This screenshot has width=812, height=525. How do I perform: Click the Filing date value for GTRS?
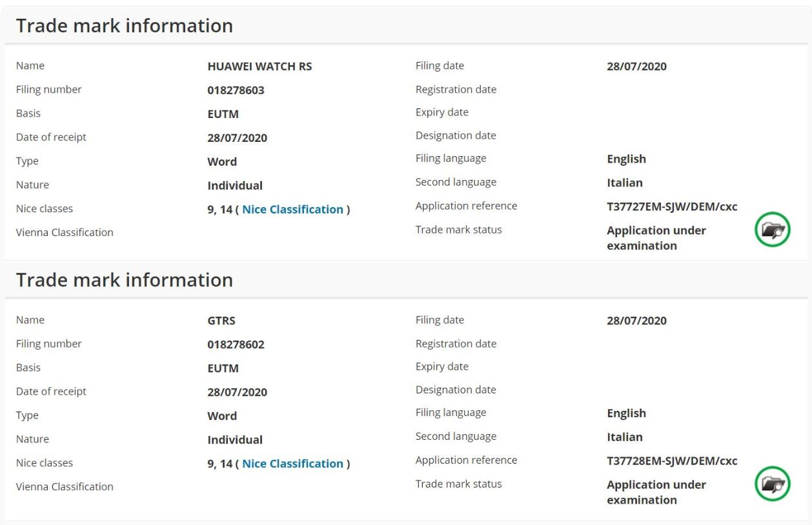[x=636, y=321]
